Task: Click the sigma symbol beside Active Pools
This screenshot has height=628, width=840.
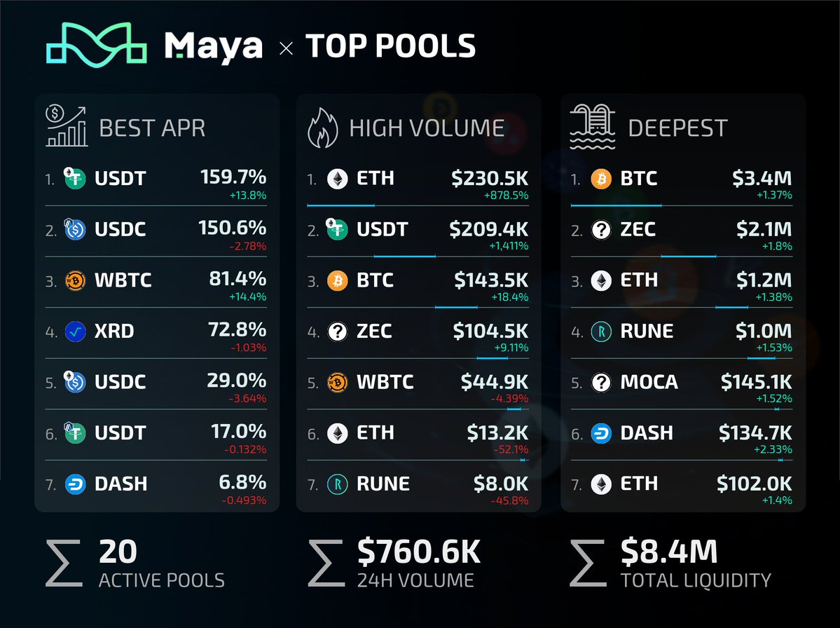Action: pos(64,562)
